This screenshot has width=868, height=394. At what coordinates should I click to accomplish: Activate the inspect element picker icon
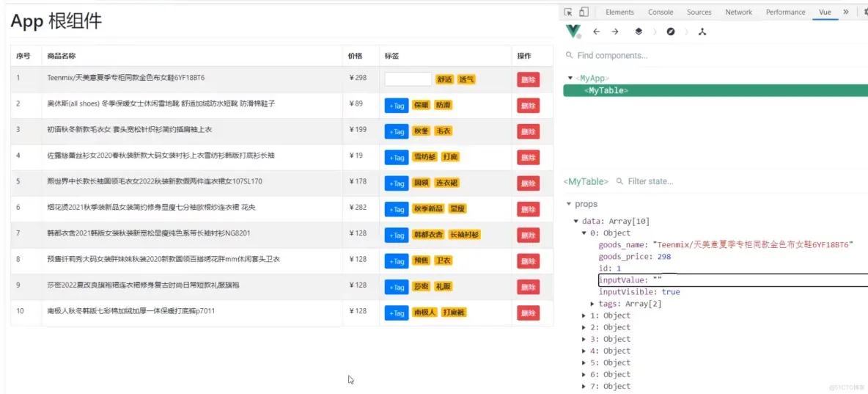567,12
